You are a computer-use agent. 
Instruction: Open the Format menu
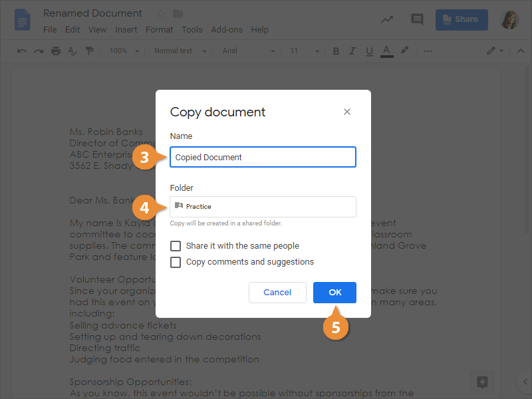(159, 30)
